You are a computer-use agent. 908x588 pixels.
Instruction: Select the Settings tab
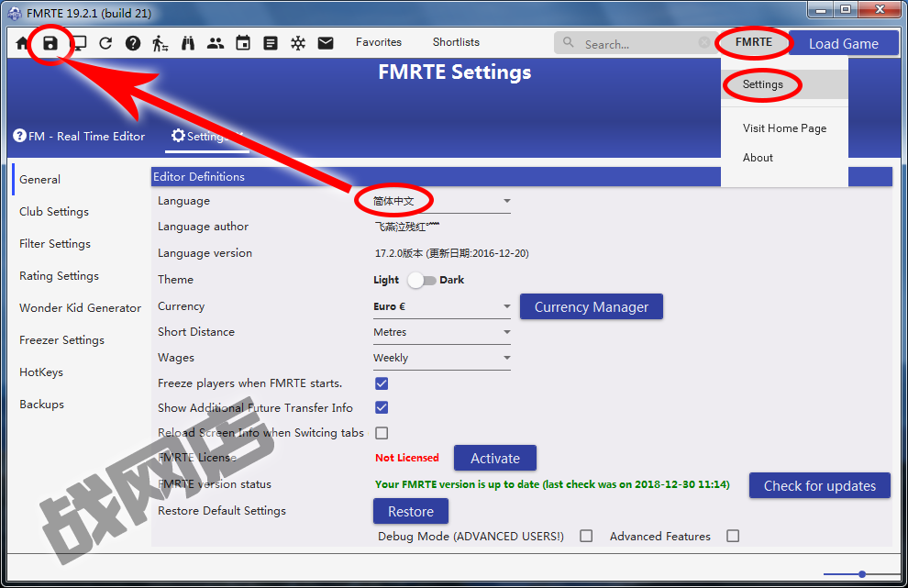(x=206, y=137)
